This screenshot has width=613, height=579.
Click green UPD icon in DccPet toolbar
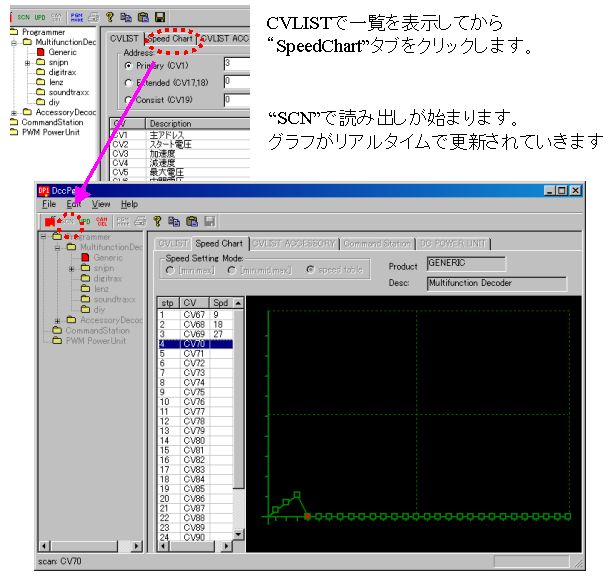coord(85,222)
